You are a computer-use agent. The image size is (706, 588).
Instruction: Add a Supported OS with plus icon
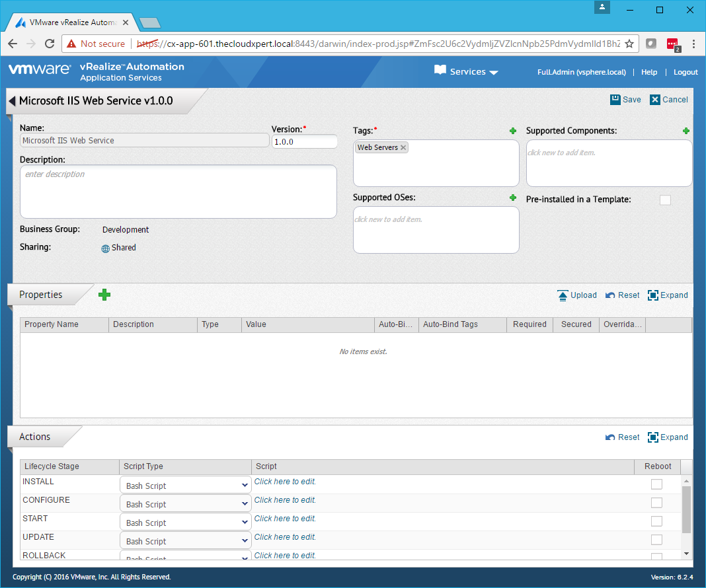coord(513,198)
